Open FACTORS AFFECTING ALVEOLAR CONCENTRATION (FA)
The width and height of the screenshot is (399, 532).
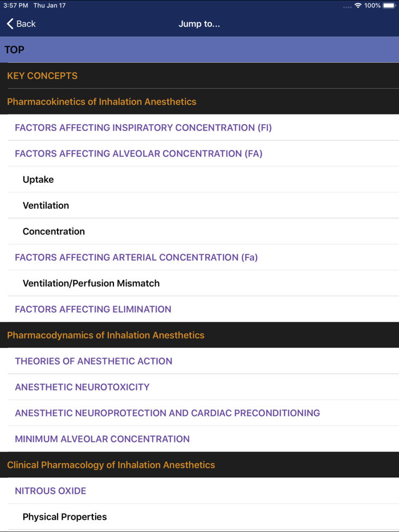tap(199, 153)
